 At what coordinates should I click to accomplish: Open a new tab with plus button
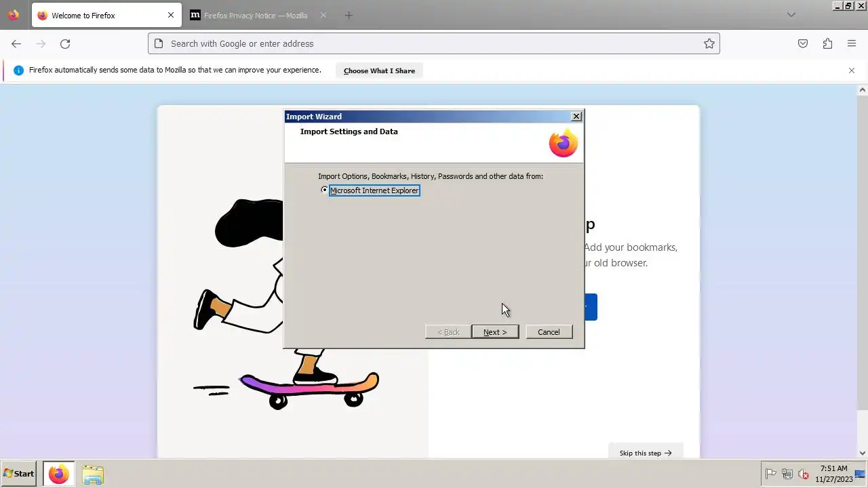tap(349, 15)
